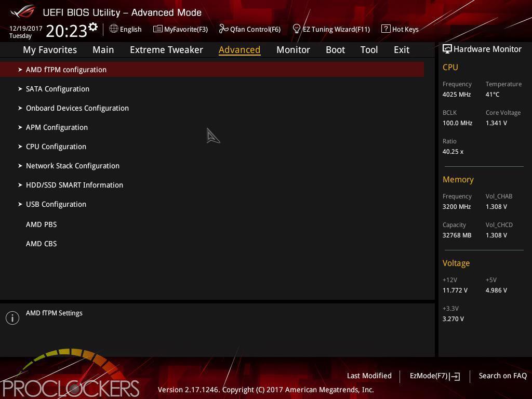Click the Capacity value 32768 MB
The height and width of the screenshot is (399, 532).
pyautogui.click(x=457, y=235)
